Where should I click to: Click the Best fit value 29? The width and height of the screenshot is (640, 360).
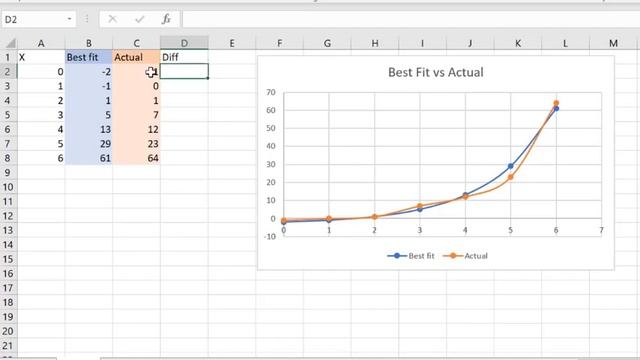[x=89, y=144]
